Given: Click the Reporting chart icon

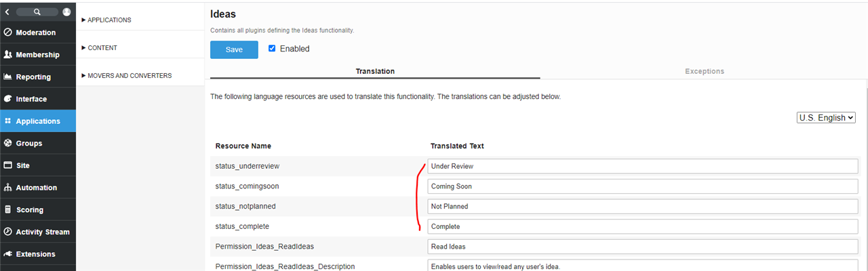Looking at the screenshot, I should click(x=8, y=77).
